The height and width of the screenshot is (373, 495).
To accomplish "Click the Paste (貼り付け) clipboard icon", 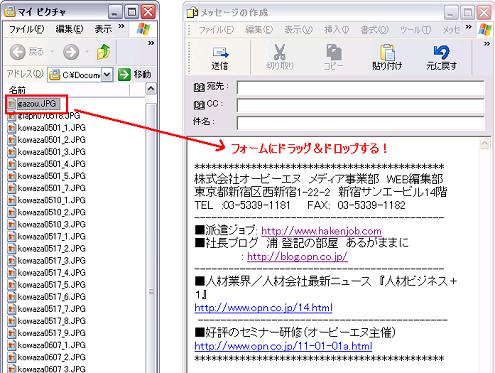I will point(387,52).
